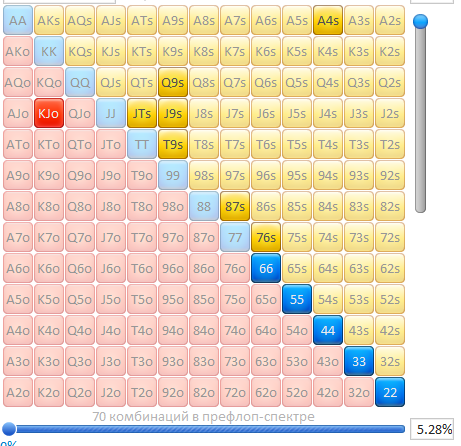The image size is (461, 446).
Task: Select the 72o hand cell
Action: coord(235,392)
